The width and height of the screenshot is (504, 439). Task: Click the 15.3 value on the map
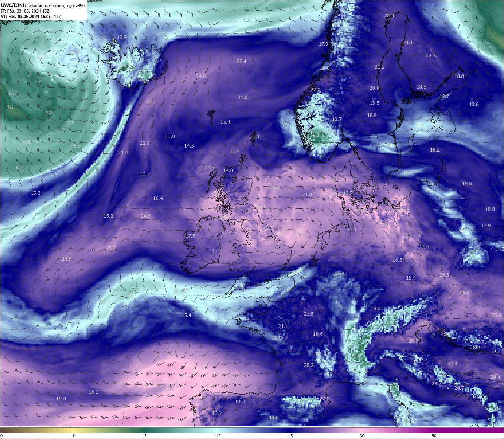35,193
